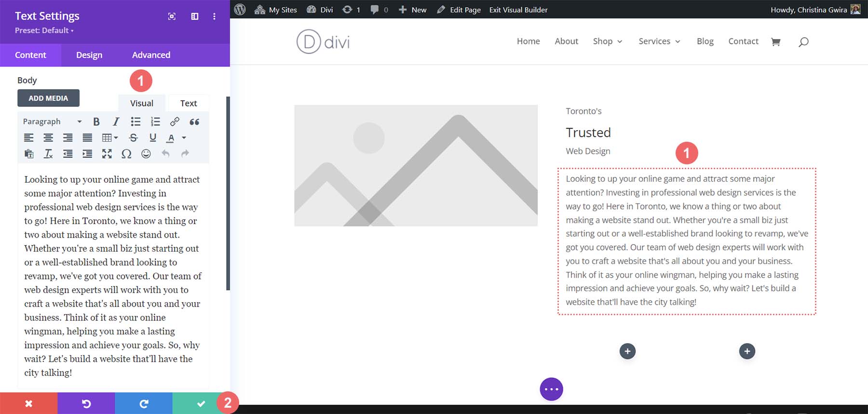Enable fullscreen editor mode
This screenshot has height=414, width=868.
click(x=107, y=154)
